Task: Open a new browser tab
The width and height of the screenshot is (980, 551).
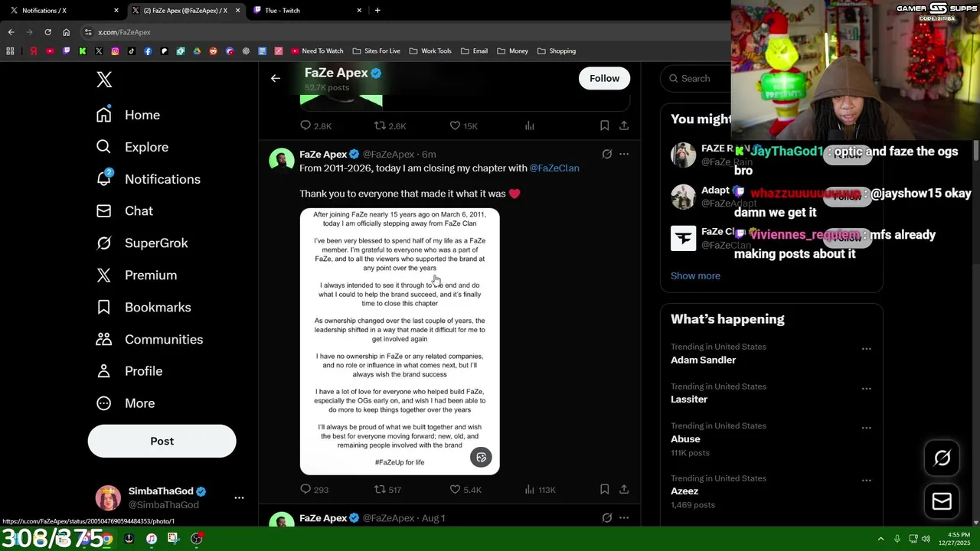Action: [x=377, y=10]
